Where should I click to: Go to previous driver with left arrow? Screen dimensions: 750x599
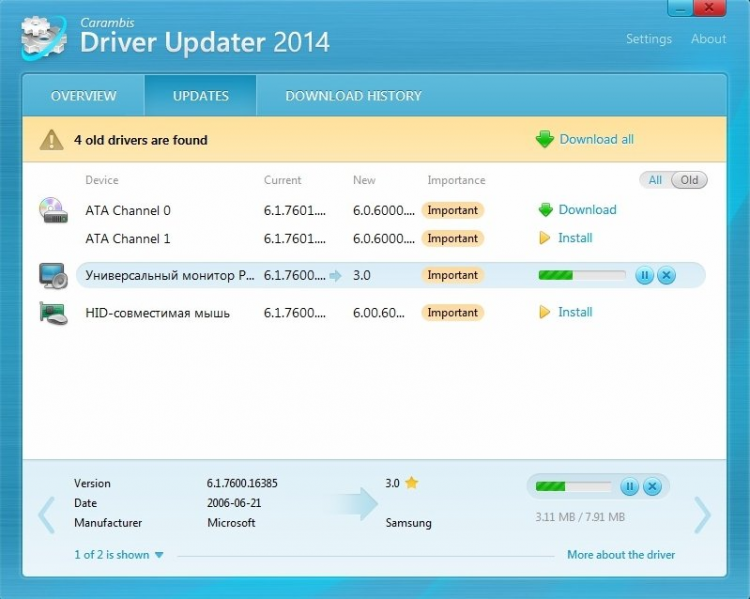[x=46, y=515]
